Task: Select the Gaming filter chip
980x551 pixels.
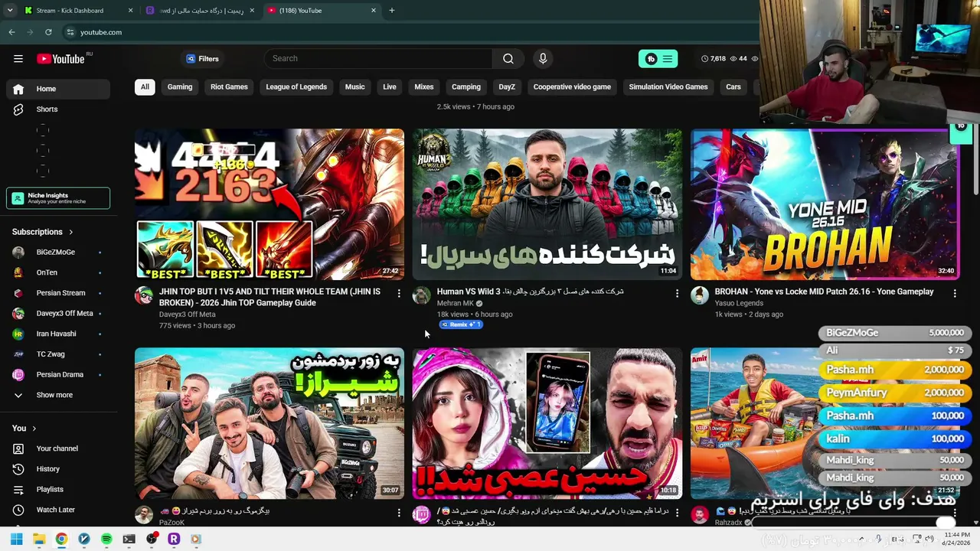Action: (180, 87)
